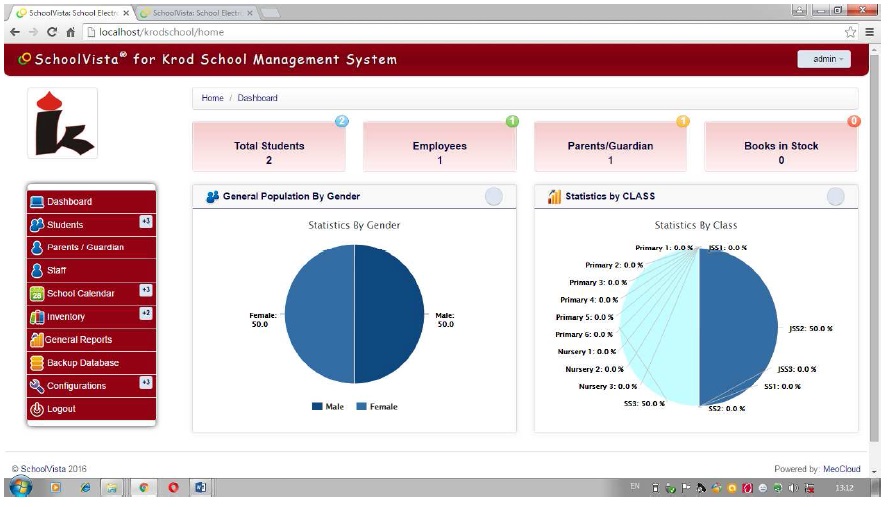Open the MeoCloud link in footer

pyautogui.click(x=841, y=469)
